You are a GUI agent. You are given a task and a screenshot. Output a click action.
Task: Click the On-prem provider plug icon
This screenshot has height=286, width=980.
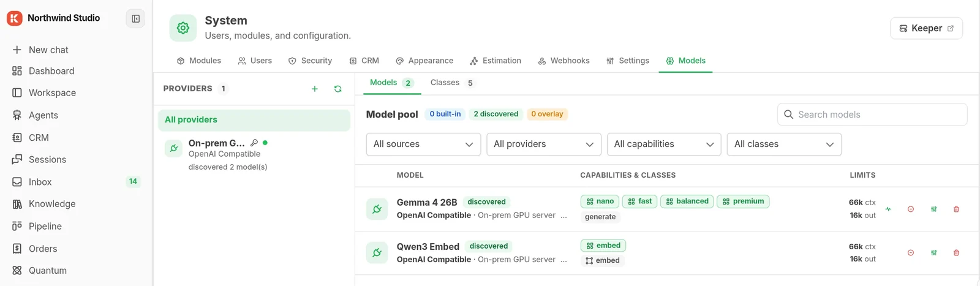[x=174, y=148]
